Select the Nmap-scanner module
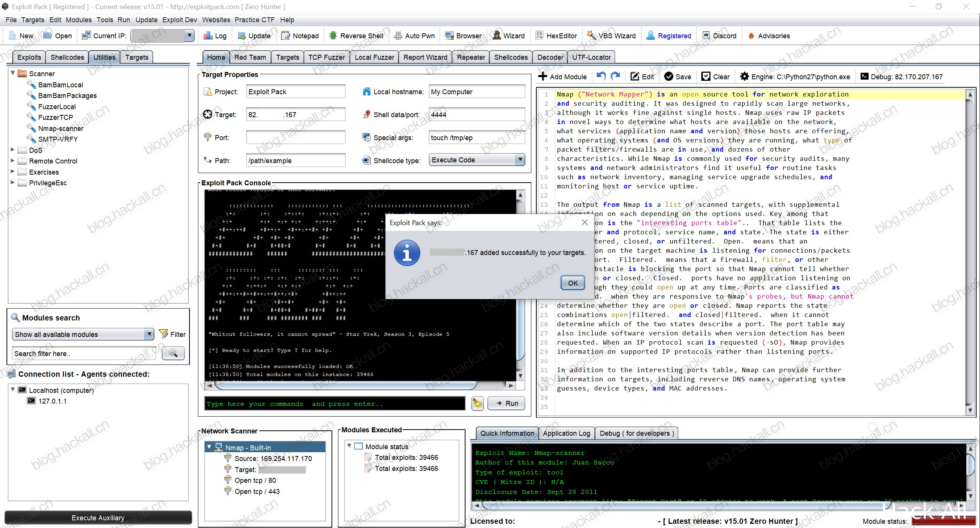Image resolution: width=980 pixels, height=528 pixels. 60,128
